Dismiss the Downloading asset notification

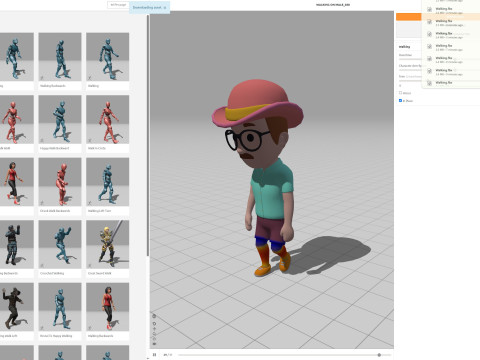coord(165,7)
